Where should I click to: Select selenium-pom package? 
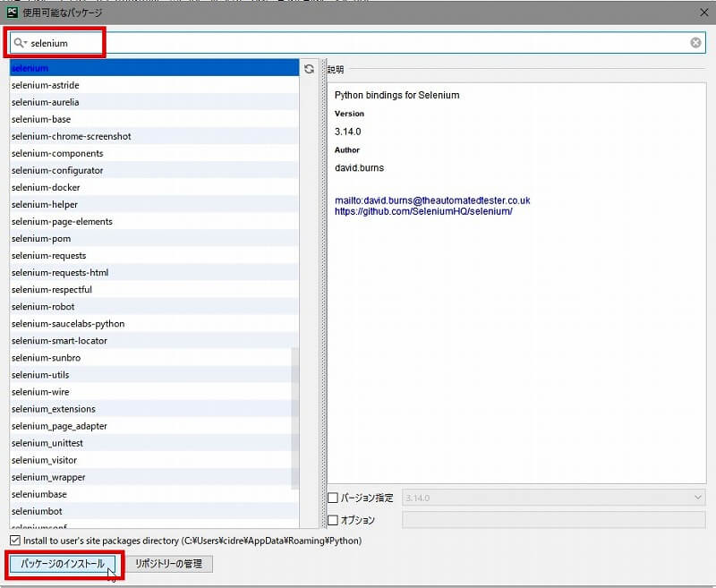coord(154,239)
